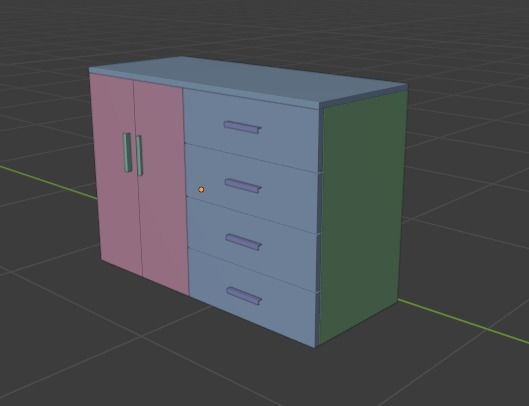
Task: Click the purple handle on bottom drawer
Action: [244, 296]
